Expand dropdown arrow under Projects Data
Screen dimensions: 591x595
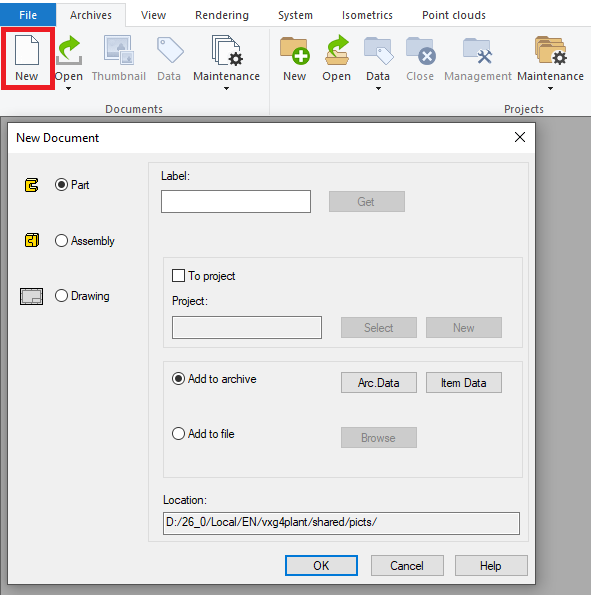point(378,89)
